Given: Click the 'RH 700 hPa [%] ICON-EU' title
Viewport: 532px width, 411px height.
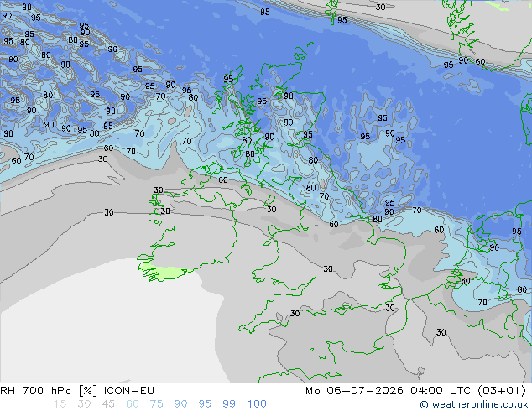Looking at the screenshot, I should coord(77,391).
